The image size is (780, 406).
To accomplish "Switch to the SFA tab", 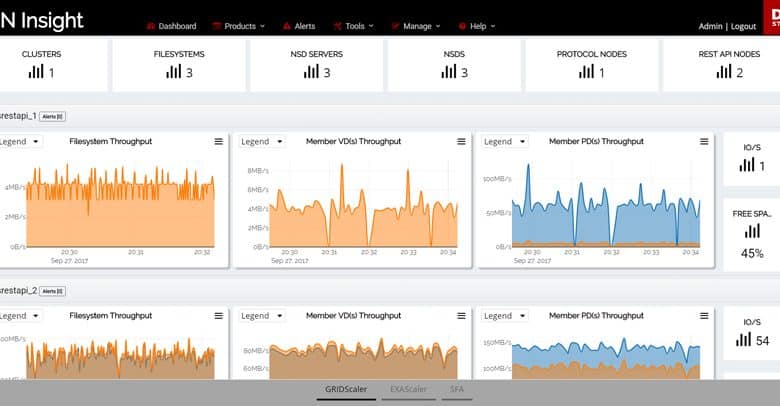I will pos(457,389).
